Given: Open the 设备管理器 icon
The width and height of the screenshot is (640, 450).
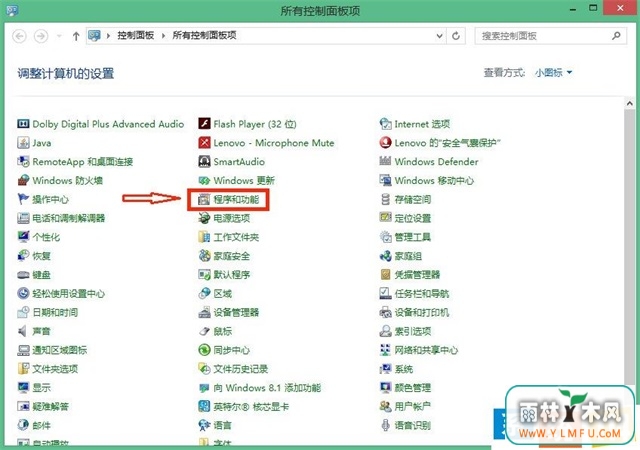Looking at the screenshot, I should (204, 312).
